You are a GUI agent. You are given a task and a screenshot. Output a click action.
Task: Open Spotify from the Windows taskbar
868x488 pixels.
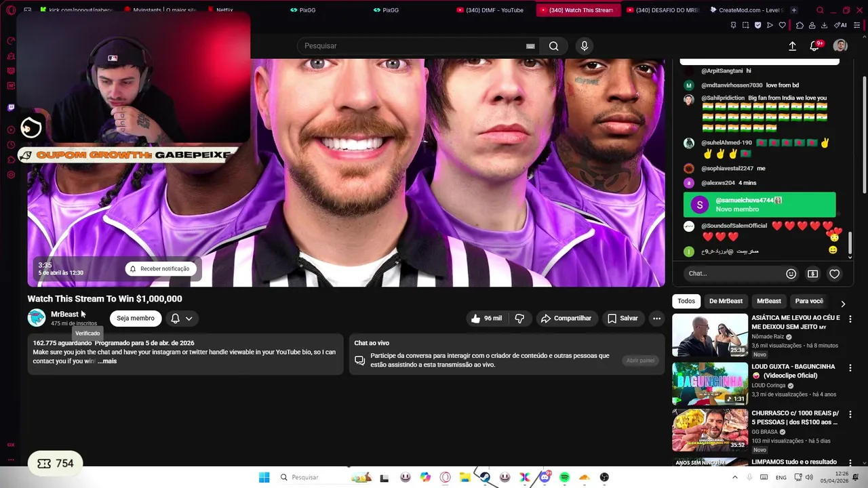pos(564,477)
